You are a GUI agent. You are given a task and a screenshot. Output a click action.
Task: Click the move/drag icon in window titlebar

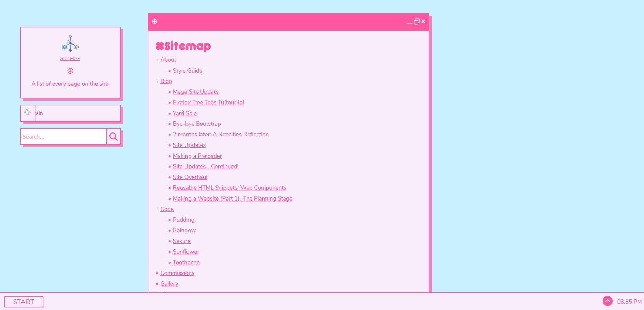pyautogui.click(x=154, y=21)
